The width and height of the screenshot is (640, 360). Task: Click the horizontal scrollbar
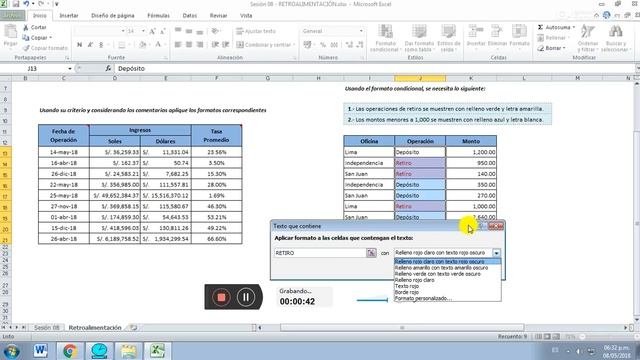click(x=402, y=327)
